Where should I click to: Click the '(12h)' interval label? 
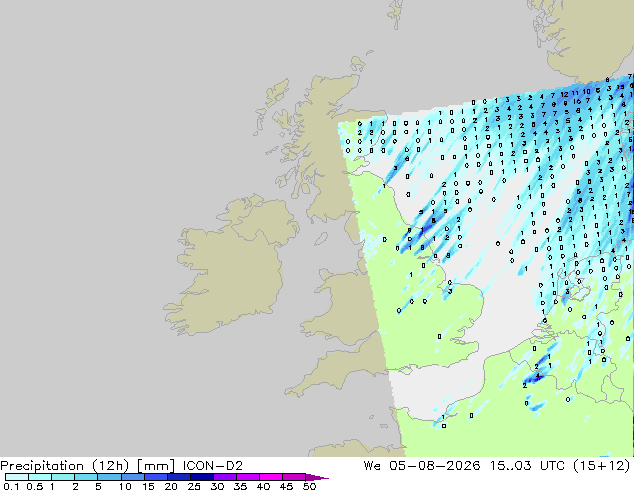tap(110, 466)
